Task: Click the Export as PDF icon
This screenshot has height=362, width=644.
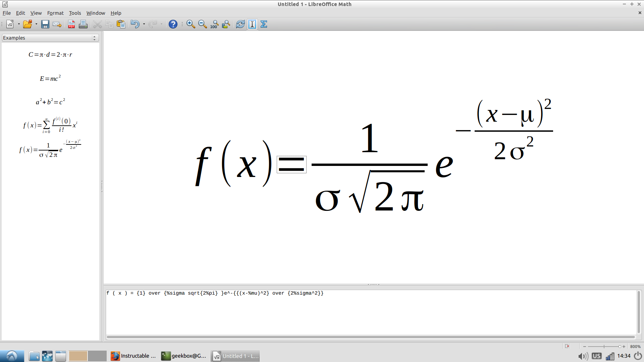Action: [x=70, y=24]
